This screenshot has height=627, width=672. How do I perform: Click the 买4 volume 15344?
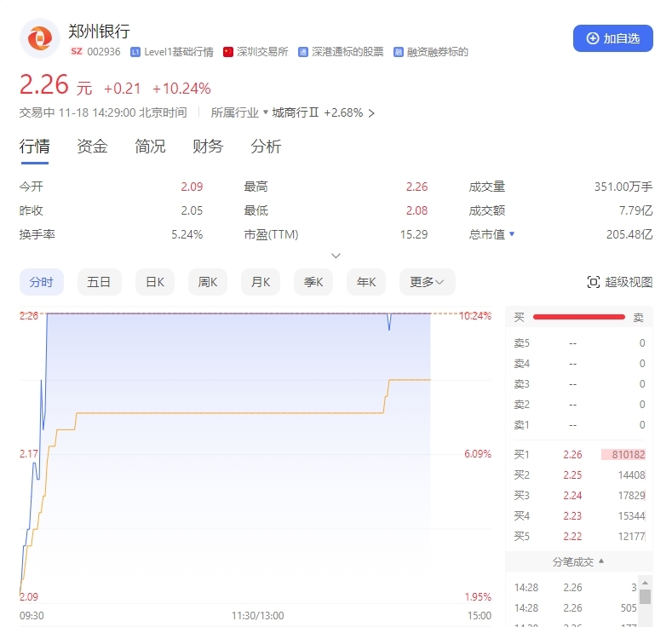(x=631, y=516)
